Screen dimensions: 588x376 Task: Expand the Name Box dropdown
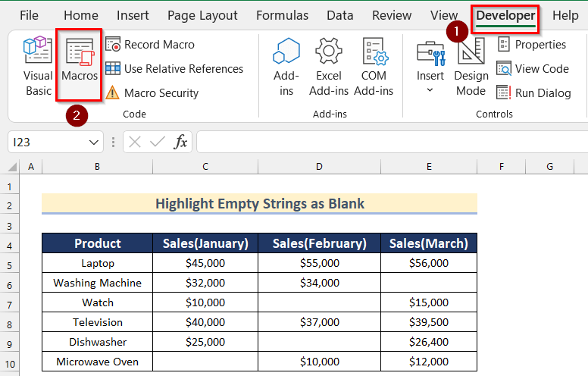tap(95, 142)
